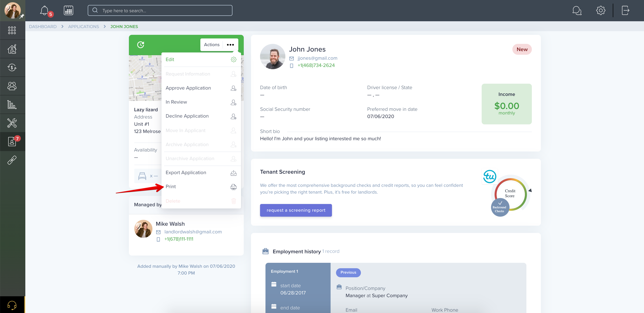This screenshot has height=313, width=644.
Task: Toggle the Actions three-dots dropdown
Action: (x=230, y=45)
